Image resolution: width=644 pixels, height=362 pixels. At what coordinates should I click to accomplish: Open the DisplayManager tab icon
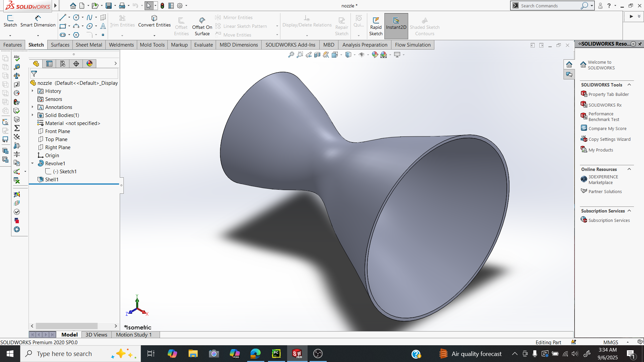click(90, 64)
